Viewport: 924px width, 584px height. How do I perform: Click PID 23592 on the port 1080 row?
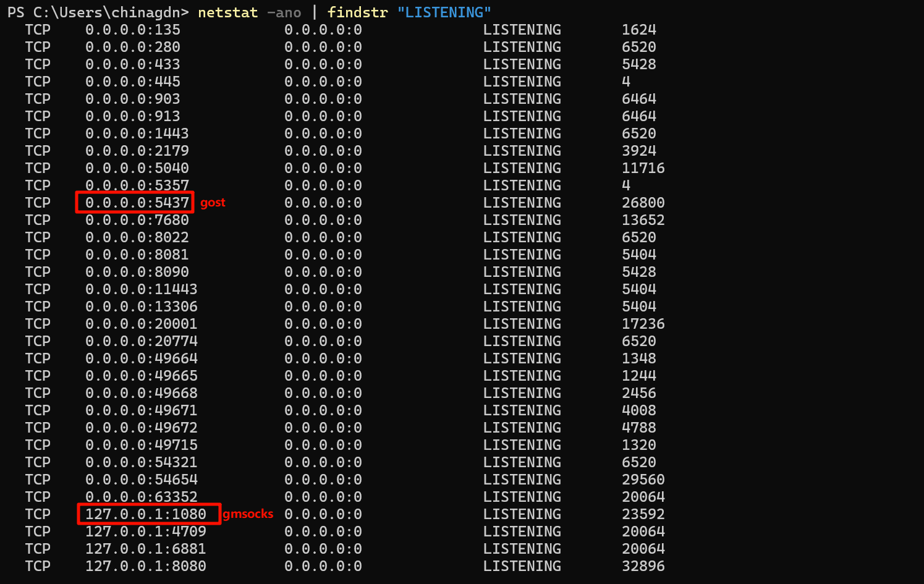[643, 514]
